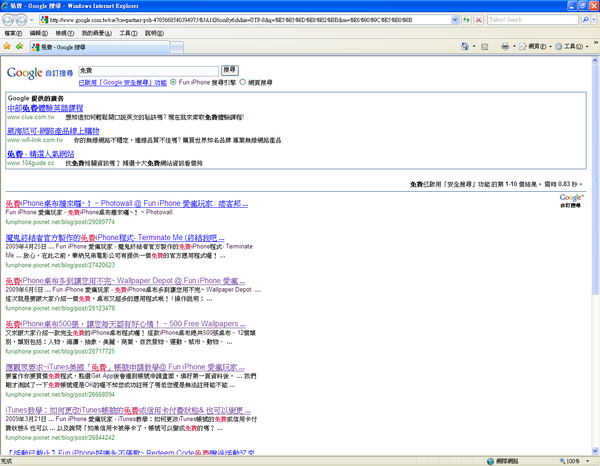Click the 搜尋 search button

230,70
